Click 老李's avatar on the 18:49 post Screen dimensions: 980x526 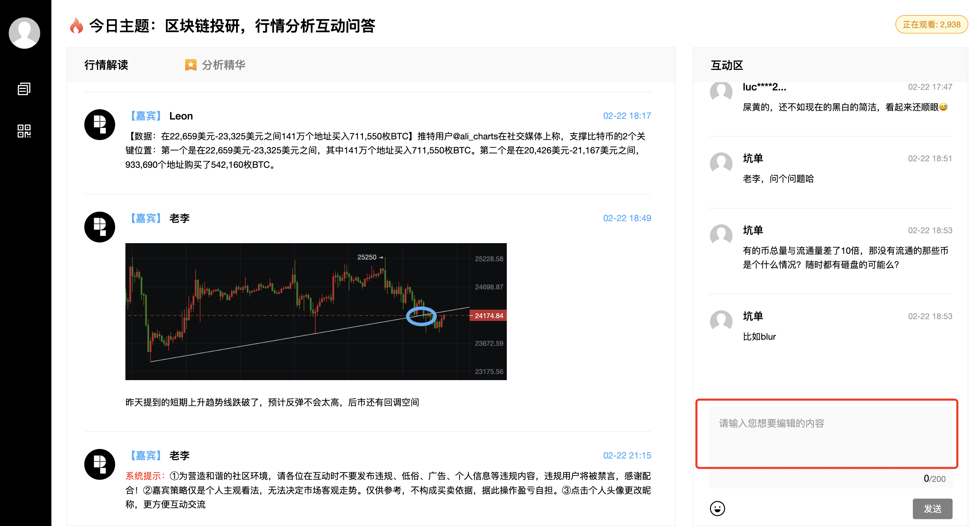100,227
